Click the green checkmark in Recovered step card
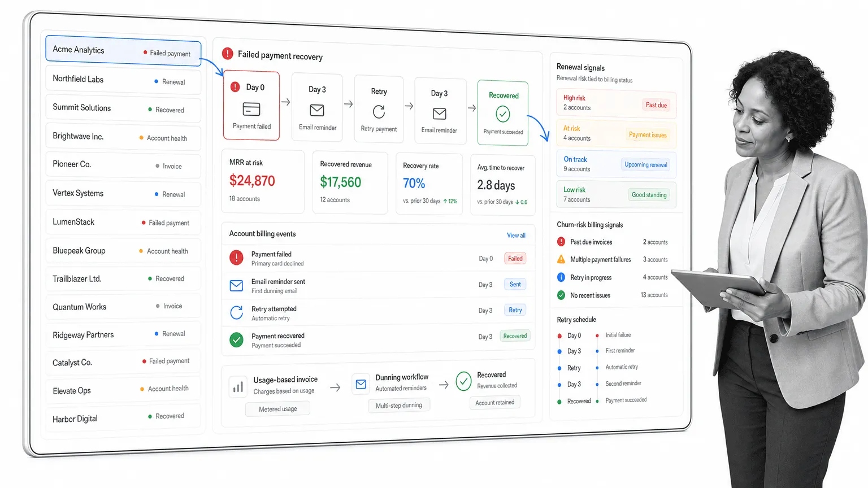This screenshot has height=488, width=868. click(503, 114)
